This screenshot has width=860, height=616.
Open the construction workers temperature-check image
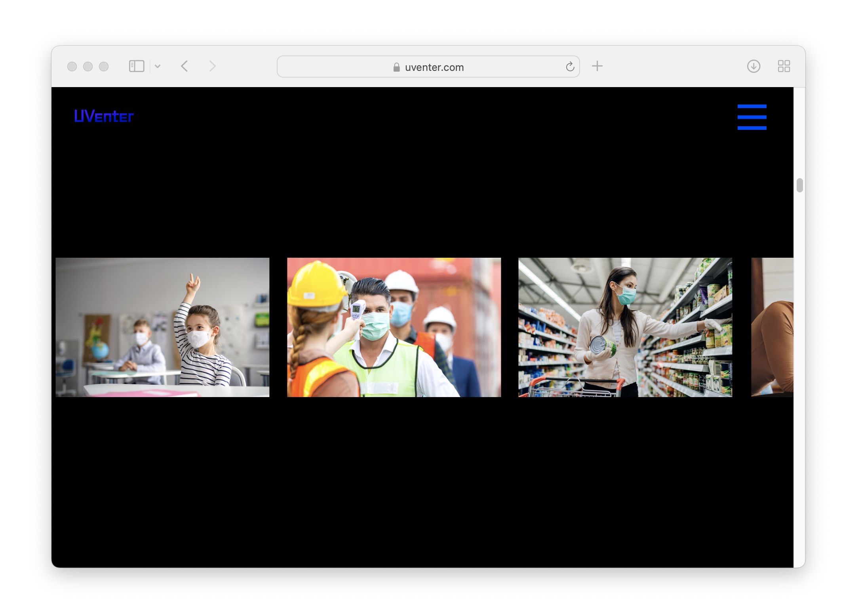point(394,327)
